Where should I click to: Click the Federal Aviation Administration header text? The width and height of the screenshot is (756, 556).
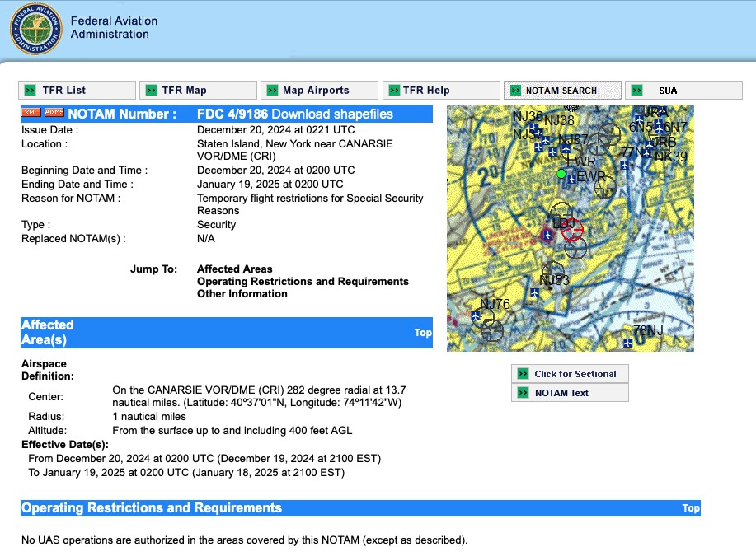pos(114,27)
